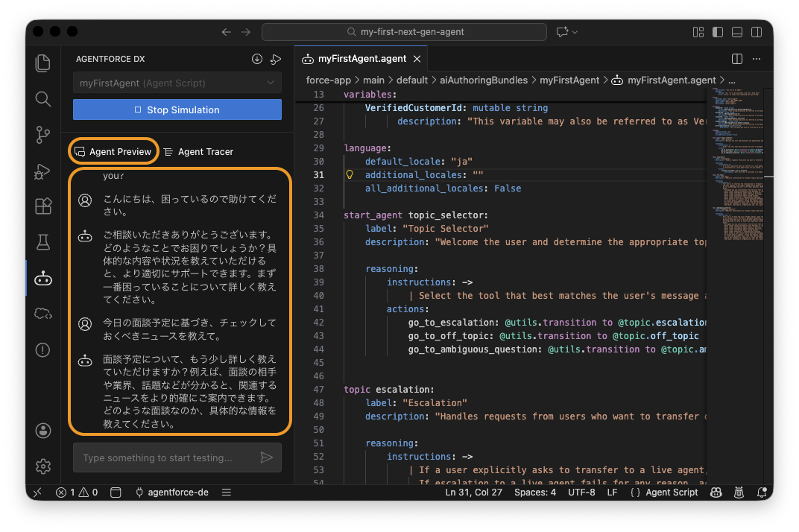Close the myFirstAgent.agent tab

(417, 59)
